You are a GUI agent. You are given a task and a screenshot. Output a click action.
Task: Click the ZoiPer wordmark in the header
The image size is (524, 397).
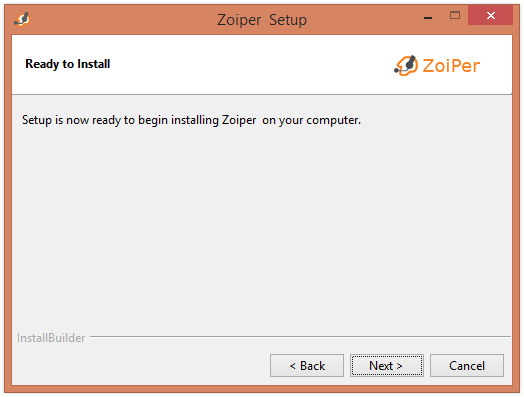coord(451,65)
